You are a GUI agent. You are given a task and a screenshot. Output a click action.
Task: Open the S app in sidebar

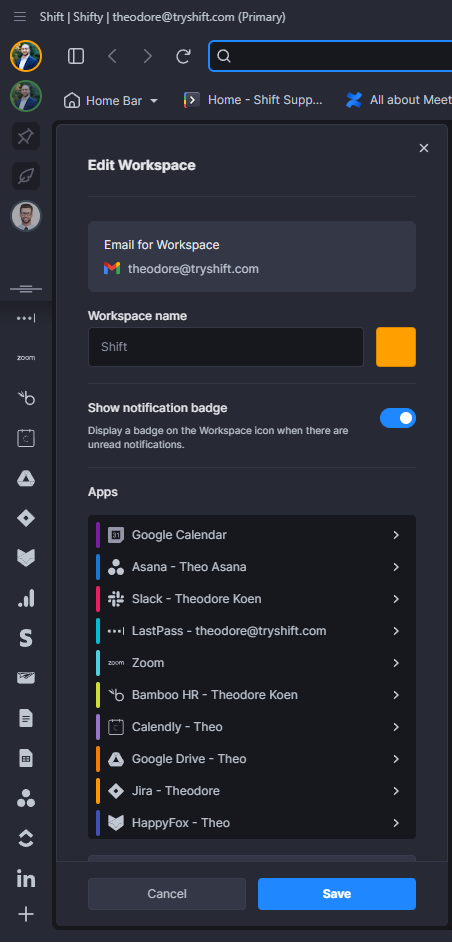[x=26, y=638]
